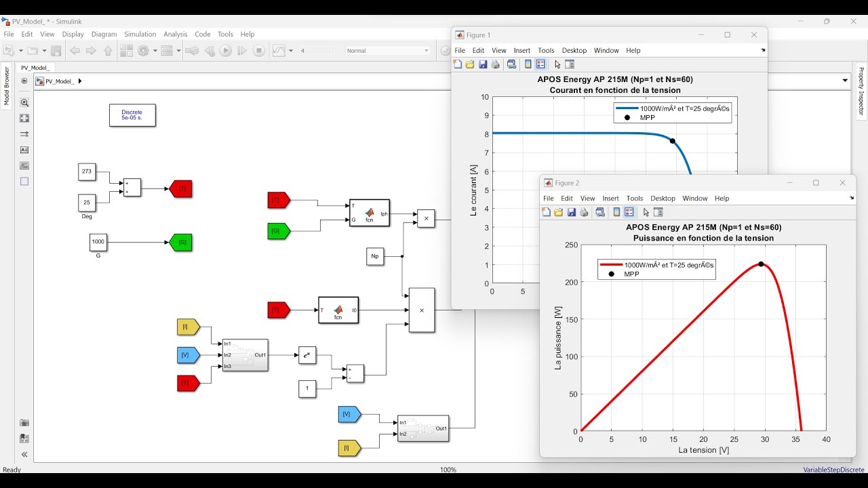
Task: Create a new figure document in Figure 1
Action: coord(457,64)
